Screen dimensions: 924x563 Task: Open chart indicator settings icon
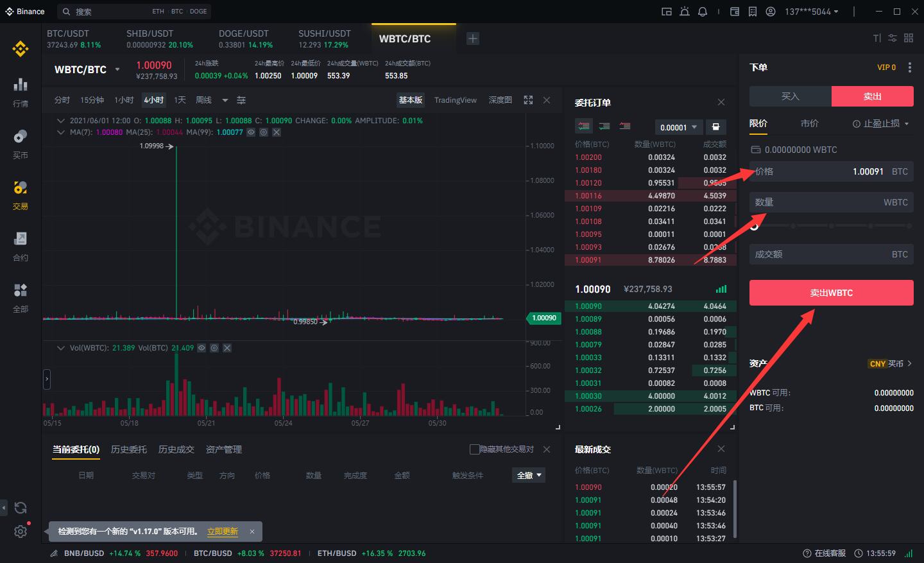(241, 100)
